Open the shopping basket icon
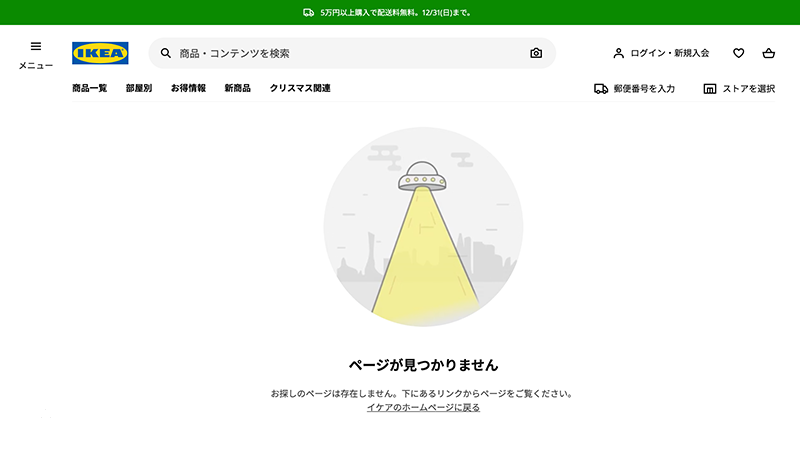 768,53
